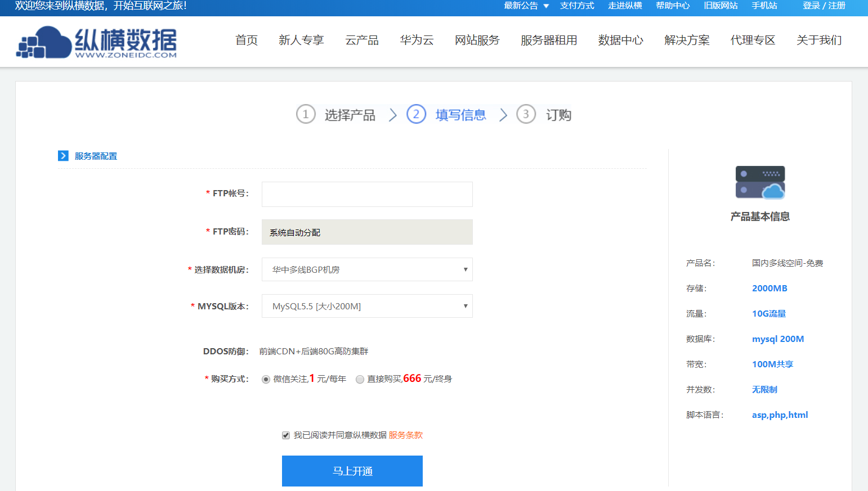This screenshot has width=868, height=491.
Task: Open 服务器租用 menu item
Action: click(549, 40)
